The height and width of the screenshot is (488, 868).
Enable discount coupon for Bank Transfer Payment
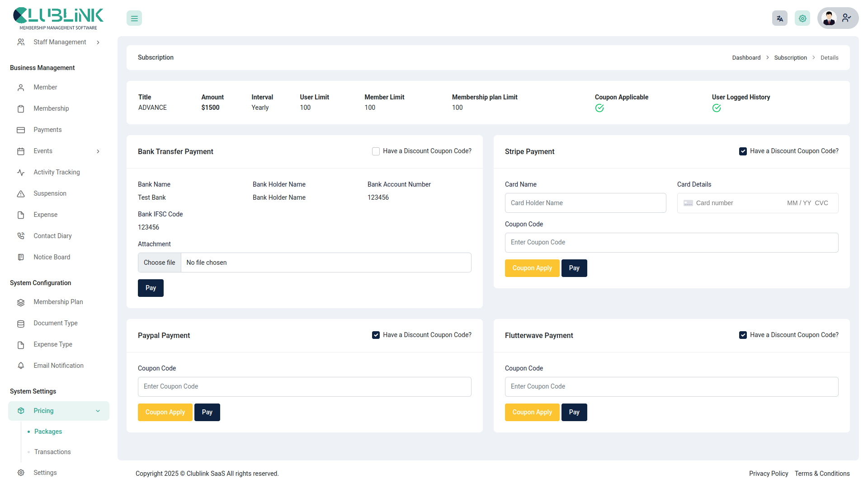pyautogui.click(x=376, y=151)
